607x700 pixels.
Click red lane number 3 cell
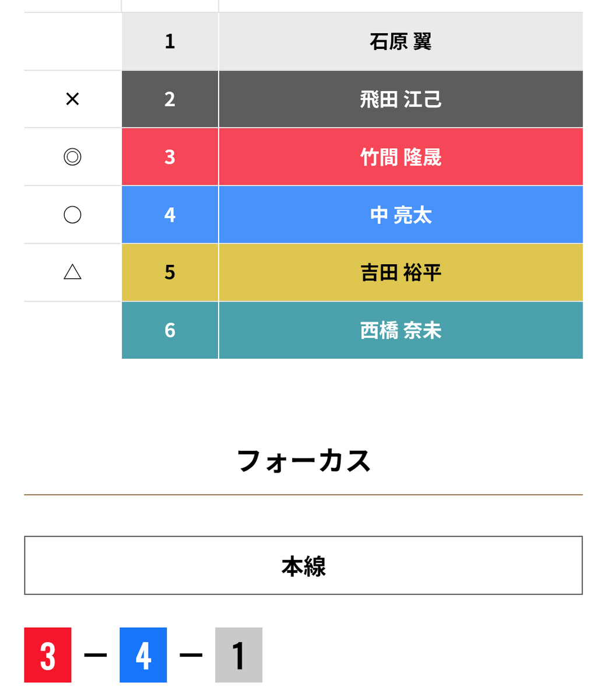[170, 157]
